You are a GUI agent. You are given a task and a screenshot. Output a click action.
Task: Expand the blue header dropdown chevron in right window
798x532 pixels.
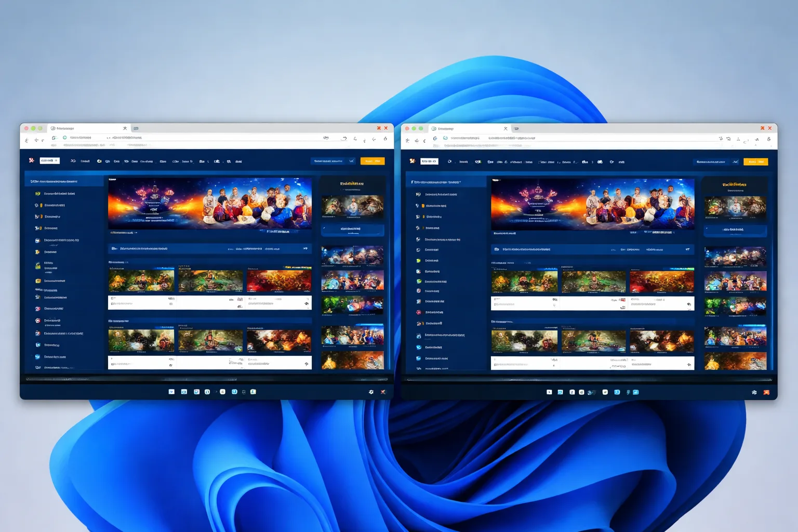736,162
